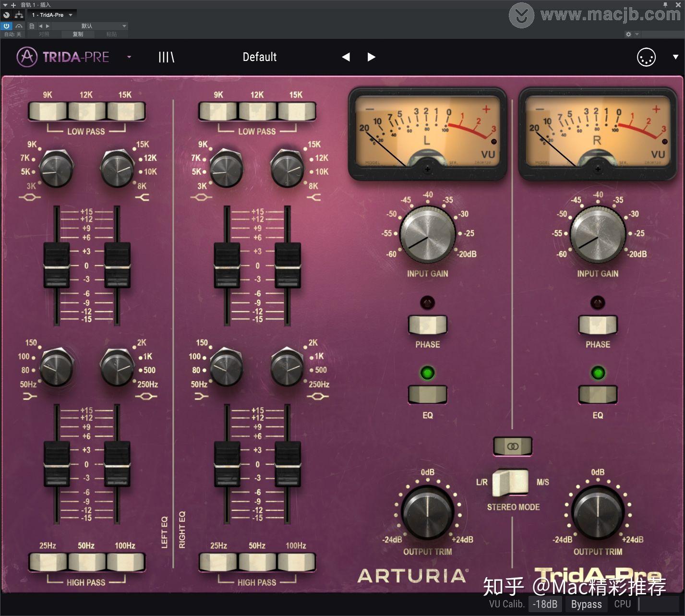Click the CPU meter label

(623, 604)
